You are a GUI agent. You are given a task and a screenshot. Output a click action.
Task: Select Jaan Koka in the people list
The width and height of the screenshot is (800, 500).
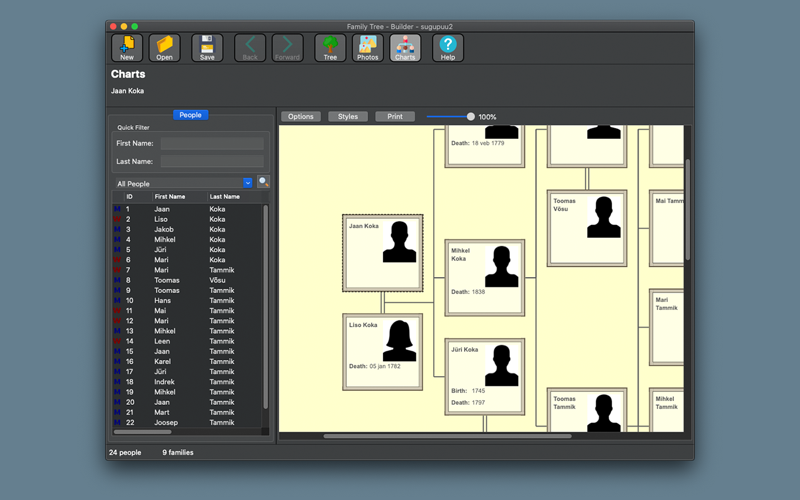[x=187, y=209]
